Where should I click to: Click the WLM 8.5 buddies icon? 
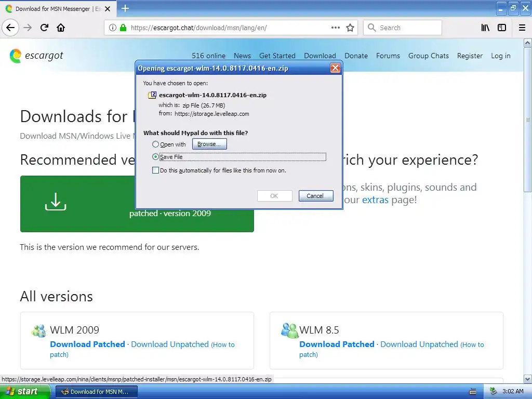(289, 330)
